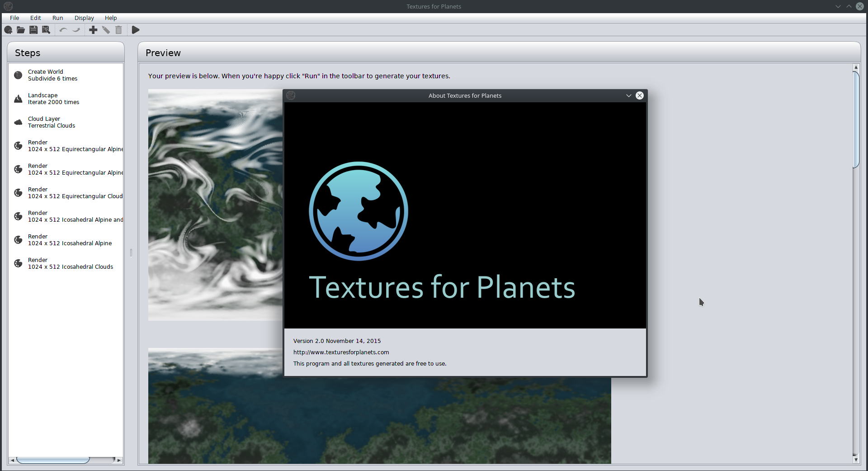Click the Icosahedral Clouds Render step icon

18,263
